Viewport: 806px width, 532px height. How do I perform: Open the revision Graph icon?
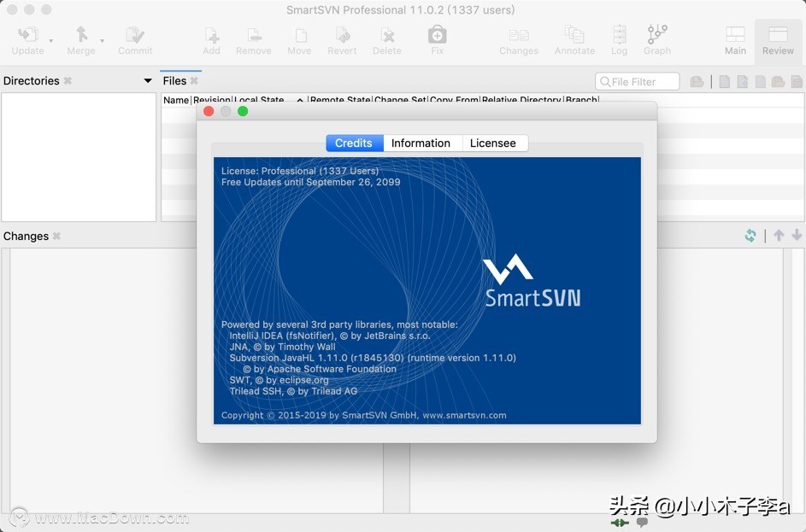click(x=656, y=38)
